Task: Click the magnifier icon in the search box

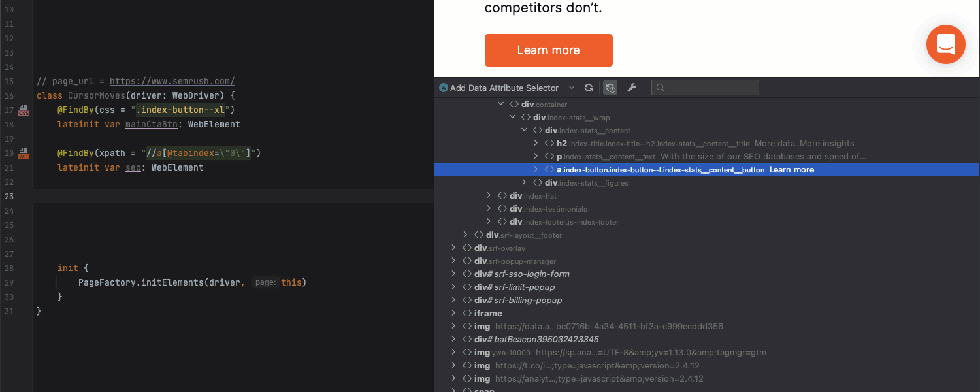Action: pyautogui.click(x=661, y=88)
